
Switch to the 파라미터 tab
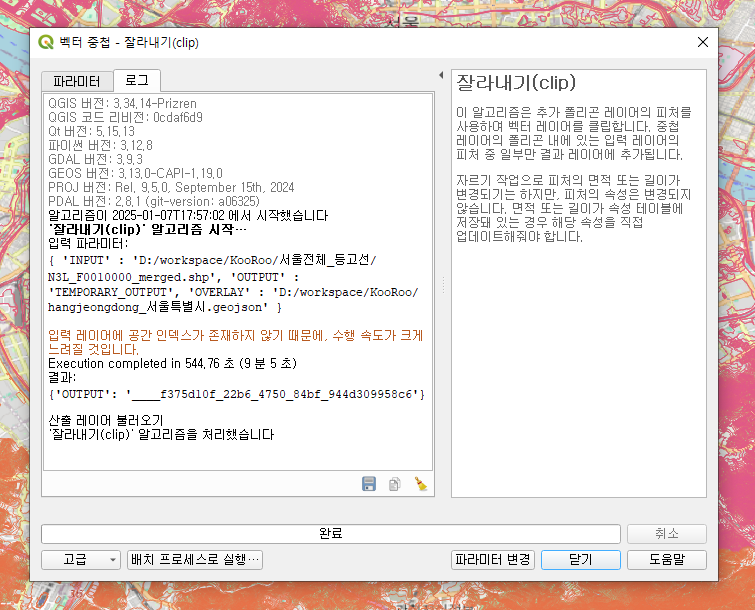[x=76, y=81]
